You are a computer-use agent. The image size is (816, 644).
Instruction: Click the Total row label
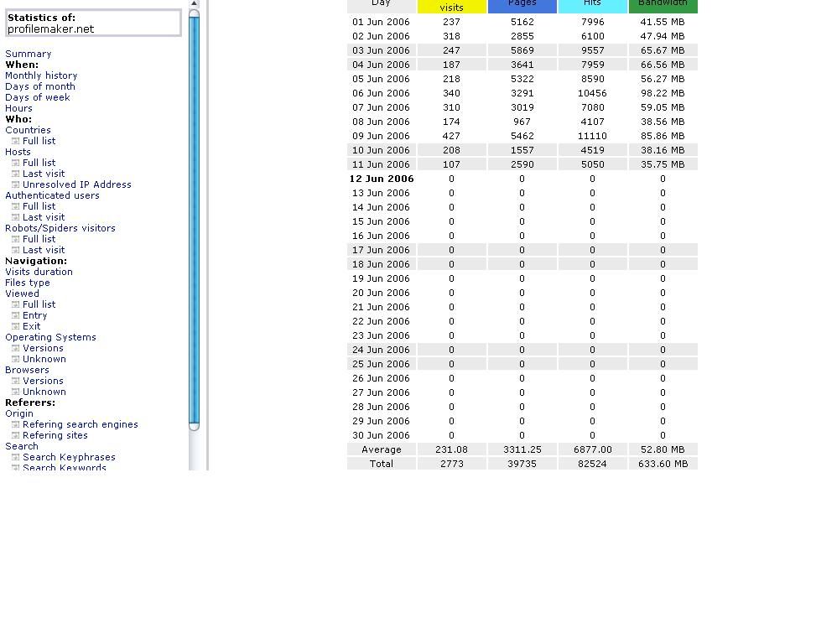point(381,464)
